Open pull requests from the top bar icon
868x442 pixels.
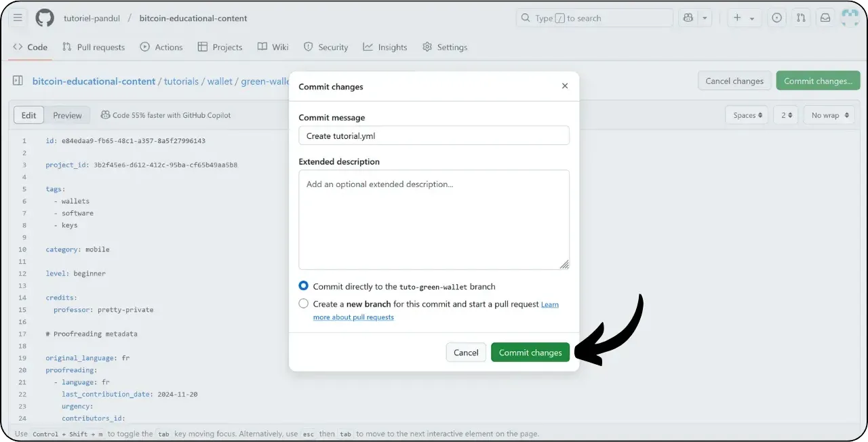(801, 18)
